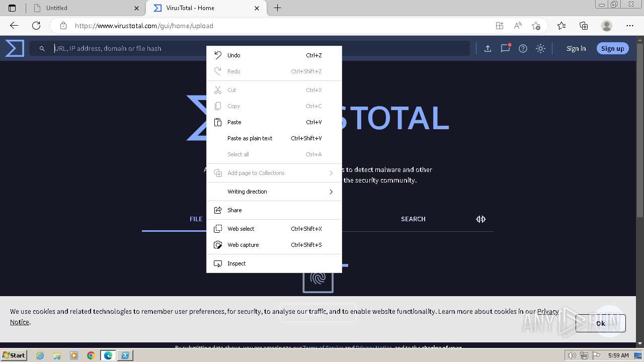Select the VirusTotal - Home tab
Screen dimensions: 644x362
206,8
